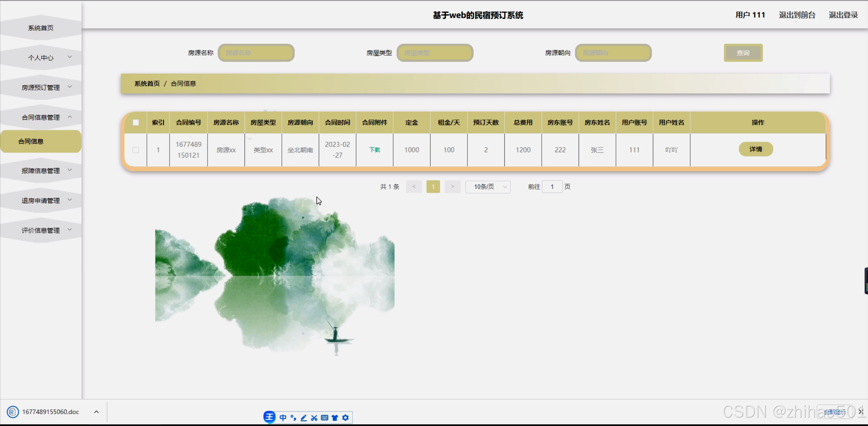868x426 pixels.
Task: Click the 详情 details button
Action: tap(756, 149)
